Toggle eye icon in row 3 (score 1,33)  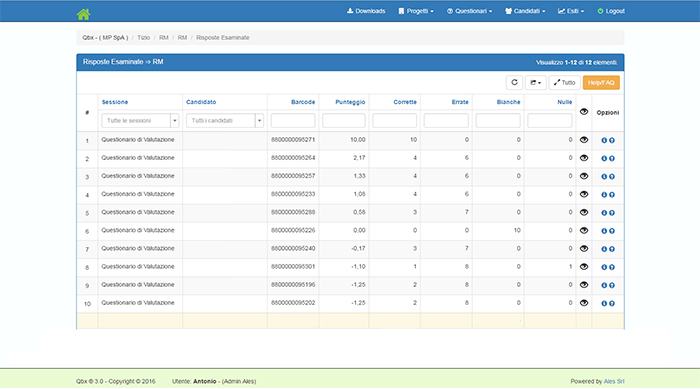[x=584, y=176]
